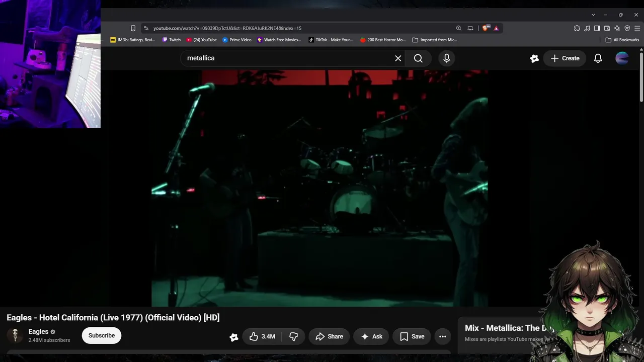Open the Eagles channel name link
The image size is (644, 362).
pos(38,331)
